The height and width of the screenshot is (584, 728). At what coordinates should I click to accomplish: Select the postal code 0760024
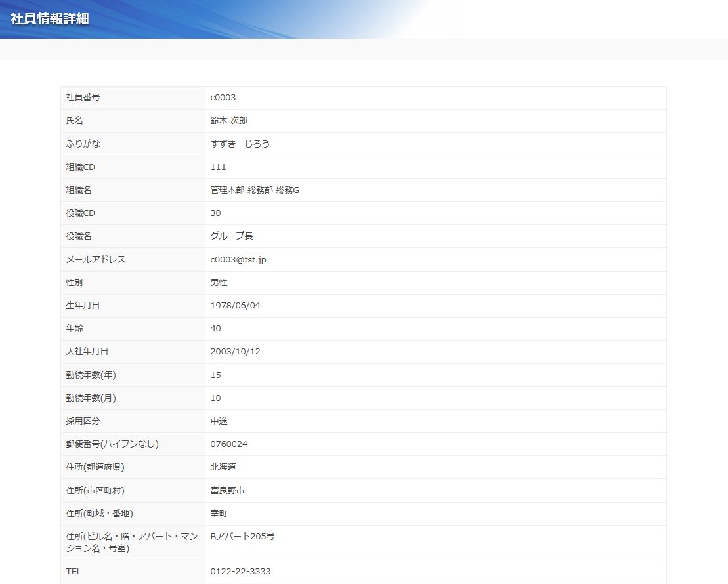click(228, 444)
